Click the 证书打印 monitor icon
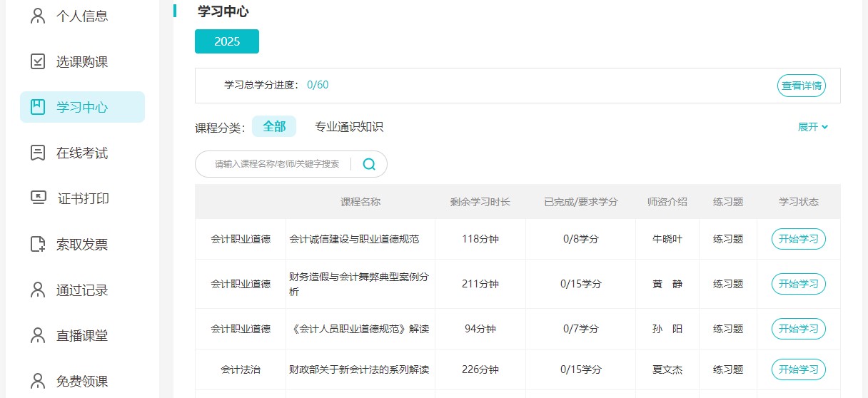The image size is (868, 398). point(38,198)
